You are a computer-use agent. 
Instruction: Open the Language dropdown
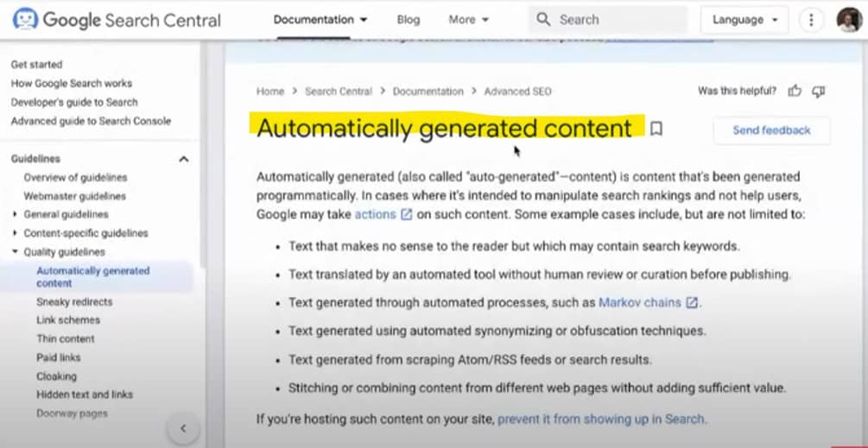click(x=744, y=20)
